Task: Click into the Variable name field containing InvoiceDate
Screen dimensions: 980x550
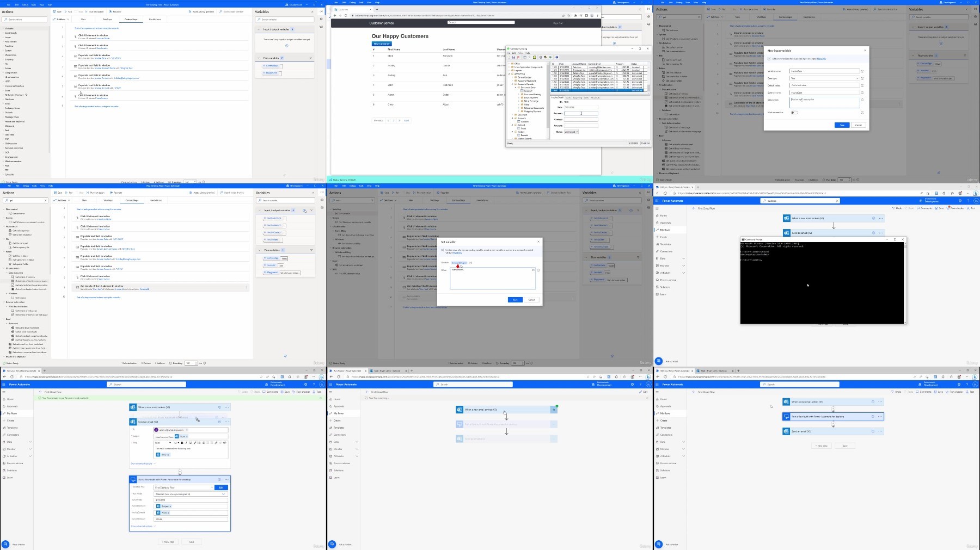Action: coord(824,71)
